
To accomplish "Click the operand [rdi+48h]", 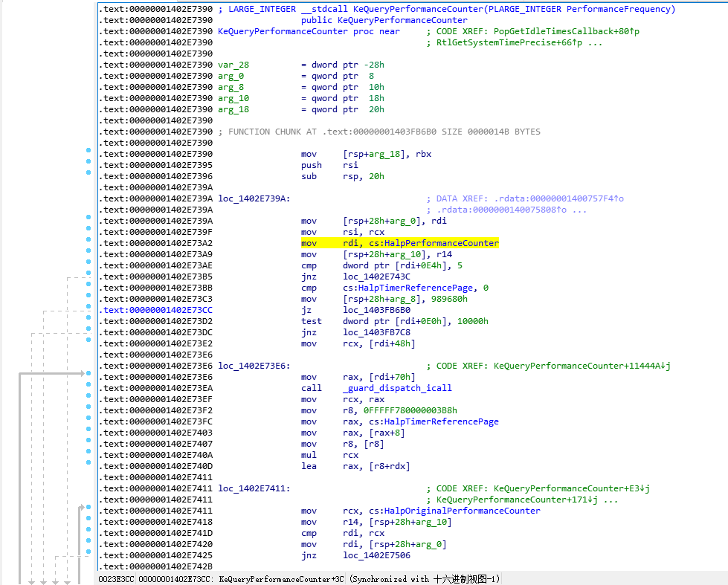I will pos(393,343).
